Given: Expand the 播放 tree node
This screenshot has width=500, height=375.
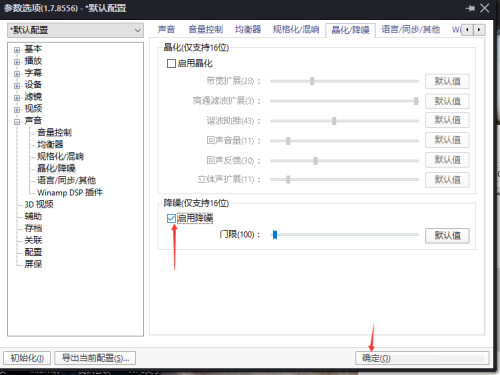Looking at the screenshot, I should [17, 62].
